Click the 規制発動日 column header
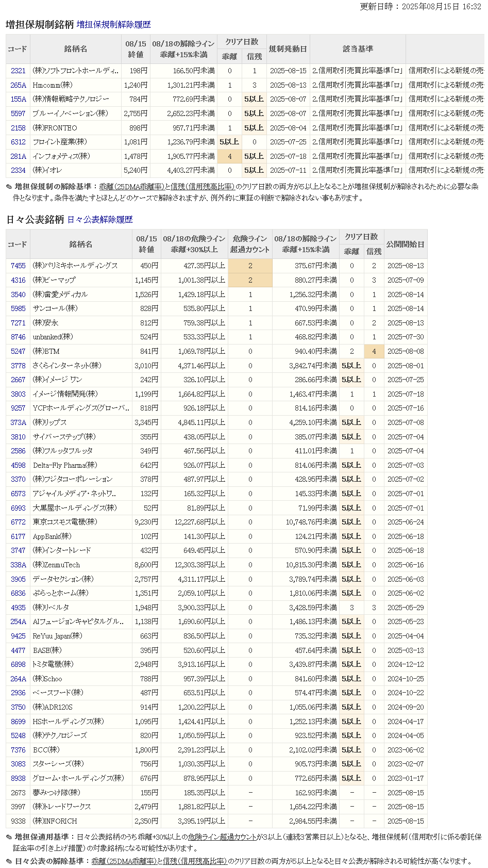This screenshot has width=488, height=868. (x=288, y=49)
